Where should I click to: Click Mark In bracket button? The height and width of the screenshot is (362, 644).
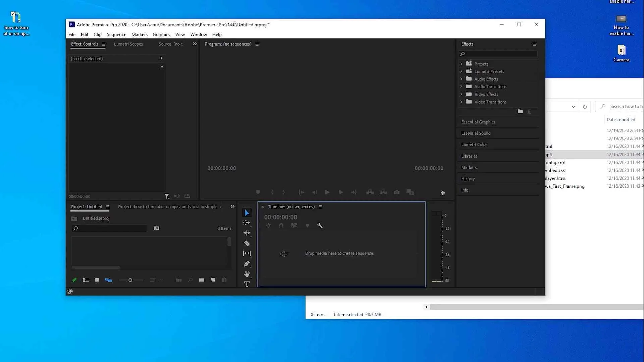pos(272,192)
